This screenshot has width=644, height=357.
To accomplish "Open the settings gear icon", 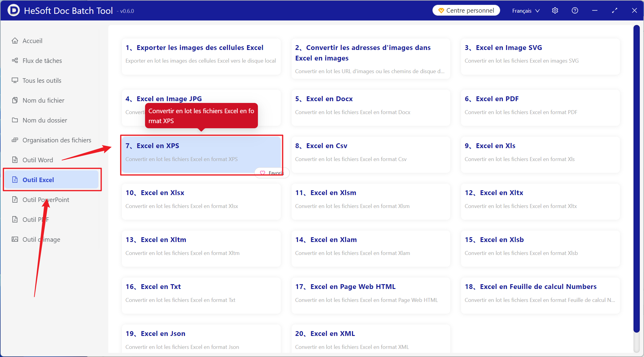I will click(x=555, y=11).
